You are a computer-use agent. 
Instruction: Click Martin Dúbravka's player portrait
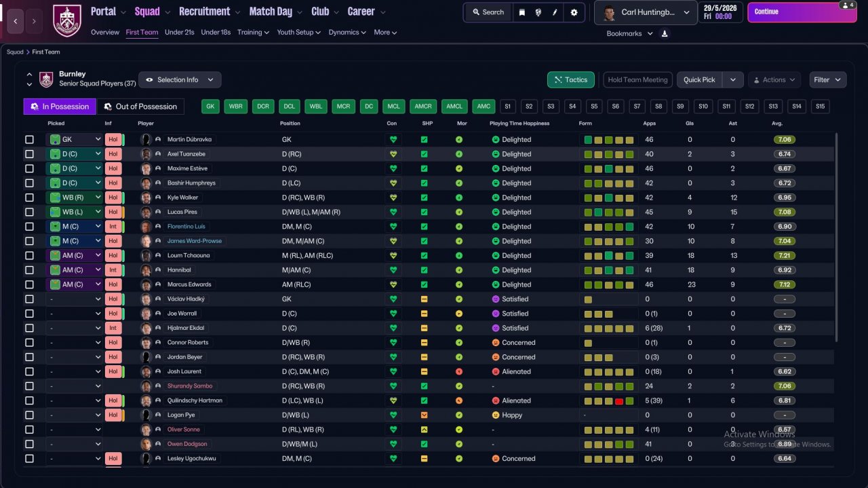click(x=146, y=139)
